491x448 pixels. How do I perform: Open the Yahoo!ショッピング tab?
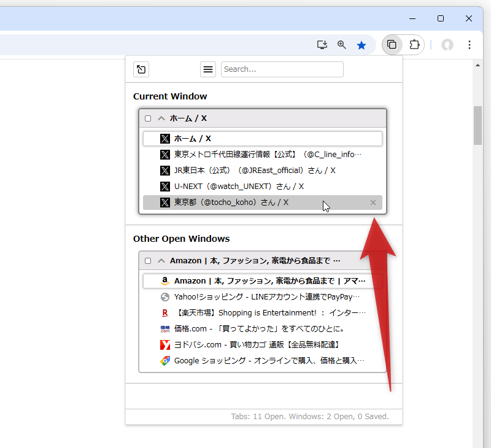(x=263, y=297)
